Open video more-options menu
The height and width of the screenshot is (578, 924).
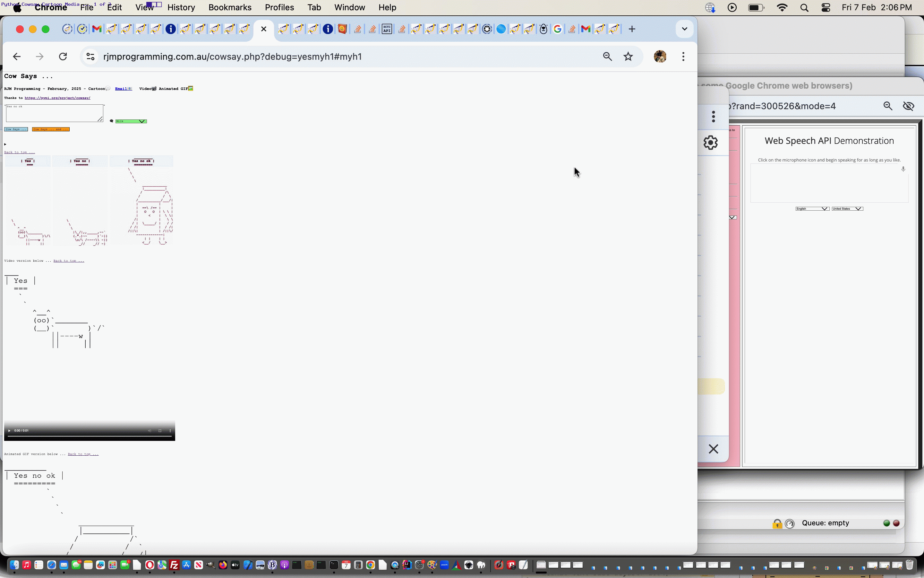click(x=170, y=430)
